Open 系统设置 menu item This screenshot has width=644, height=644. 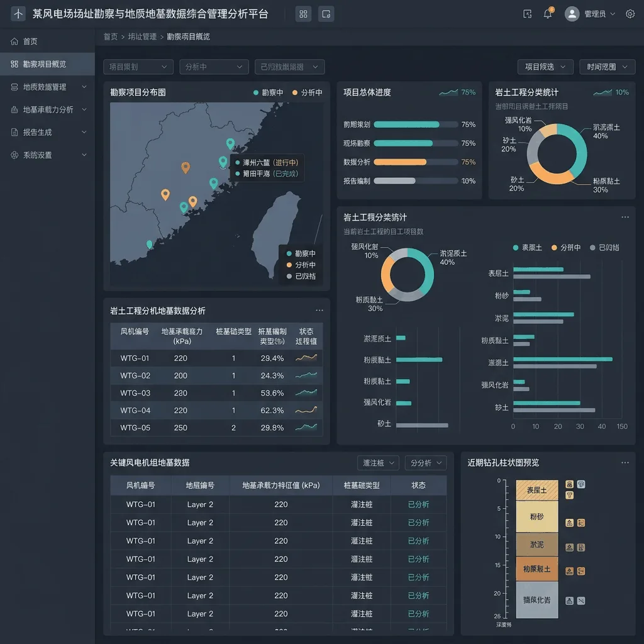[x=47, y=155]
